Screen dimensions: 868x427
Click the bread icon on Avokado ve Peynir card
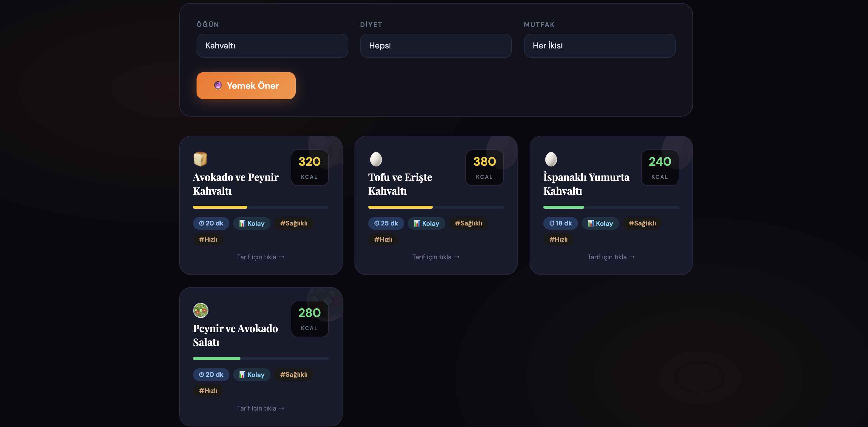[200, 159]
